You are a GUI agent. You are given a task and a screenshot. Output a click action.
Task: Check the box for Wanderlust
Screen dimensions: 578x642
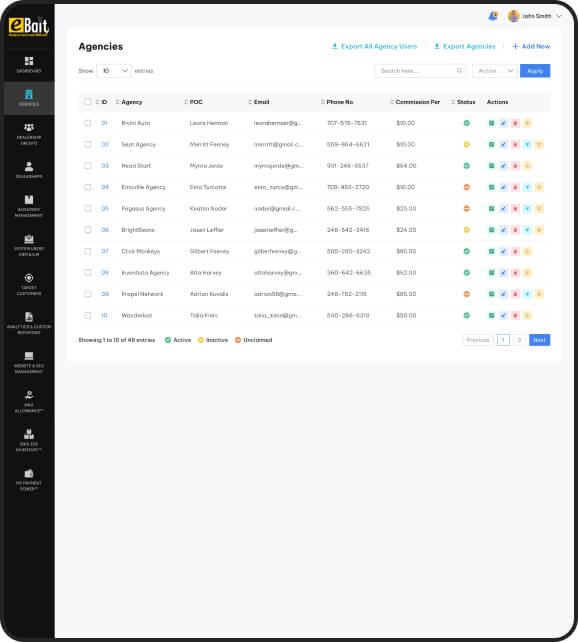(88, 315)
